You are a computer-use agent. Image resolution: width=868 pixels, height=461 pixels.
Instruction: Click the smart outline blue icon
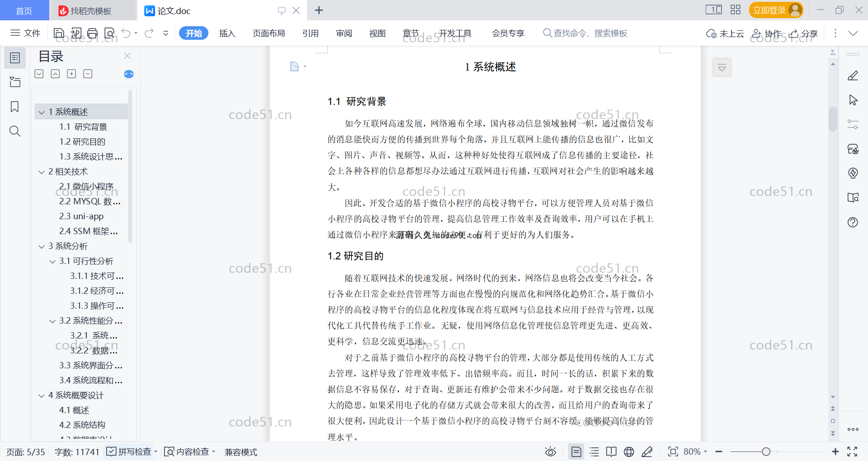129,74
